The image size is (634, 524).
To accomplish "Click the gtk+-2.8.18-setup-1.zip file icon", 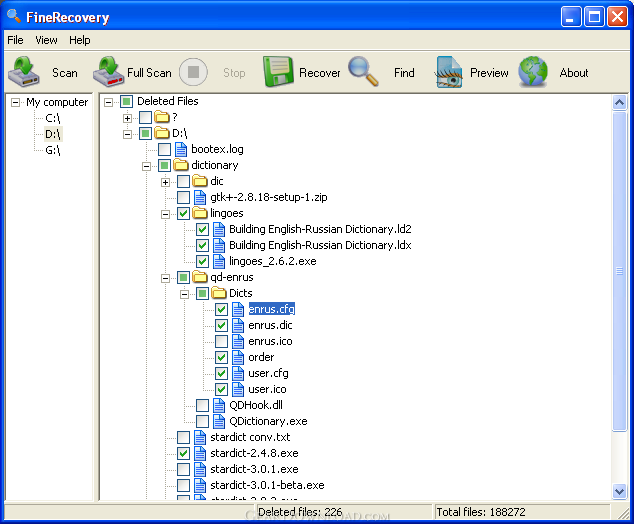I will pos(200,197).
